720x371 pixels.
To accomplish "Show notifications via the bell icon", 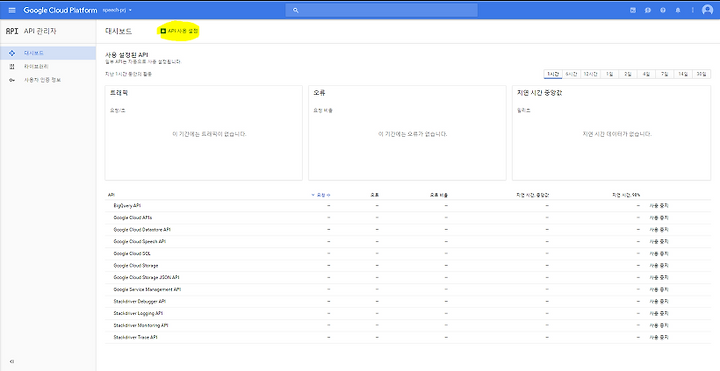I will pyautogui.click(x=678, y=10).
